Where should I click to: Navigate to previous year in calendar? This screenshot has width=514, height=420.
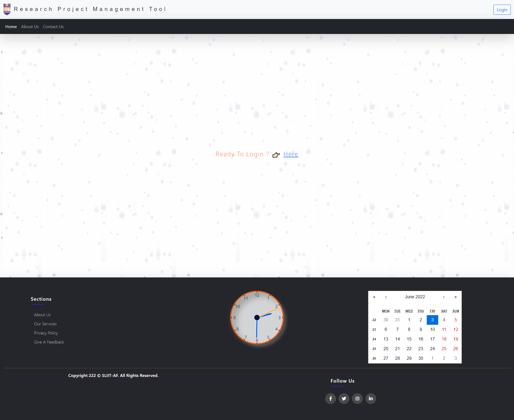point(375,297)
